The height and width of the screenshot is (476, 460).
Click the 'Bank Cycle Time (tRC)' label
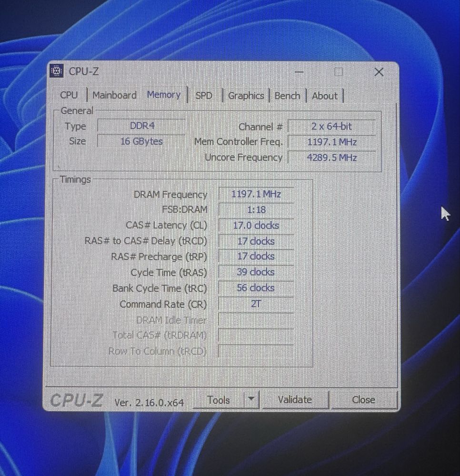click(x=160, y=288)
